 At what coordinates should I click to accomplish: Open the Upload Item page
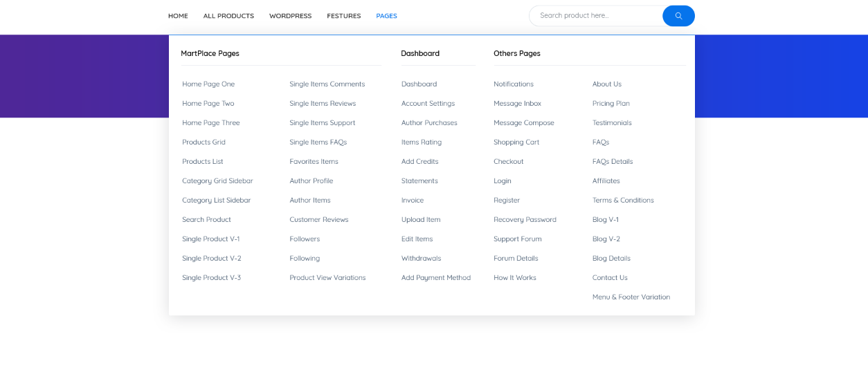[421, 220]
